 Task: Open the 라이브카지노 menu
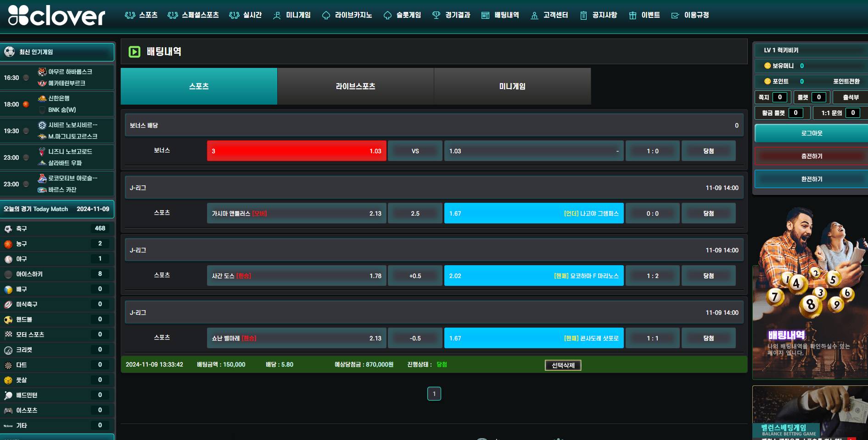[347, 15]
